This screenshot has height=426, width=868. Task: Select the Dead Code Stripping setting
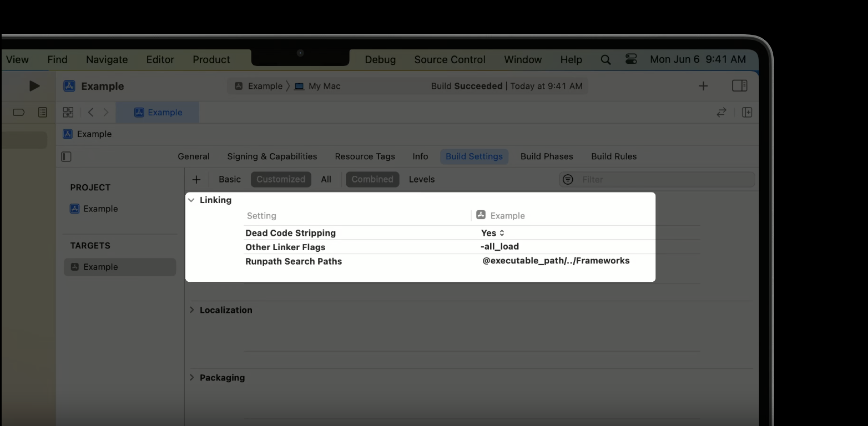pyautogui.click(x=290, y=233)
